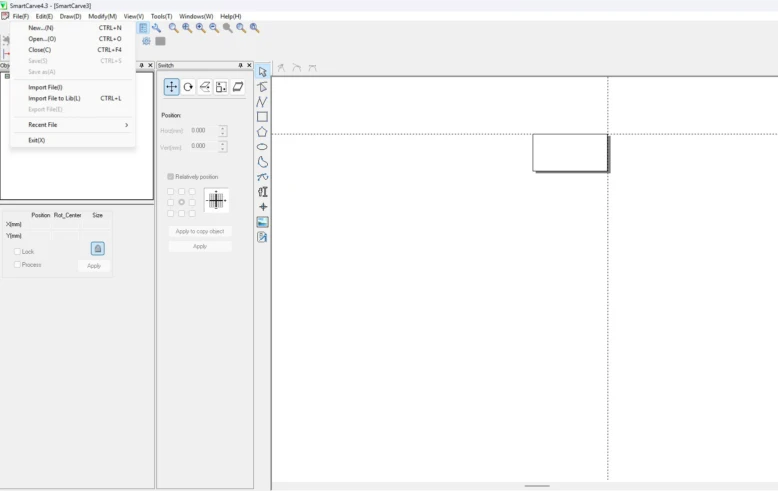Check the top-right anchor grid box

[x=192, y=191]
